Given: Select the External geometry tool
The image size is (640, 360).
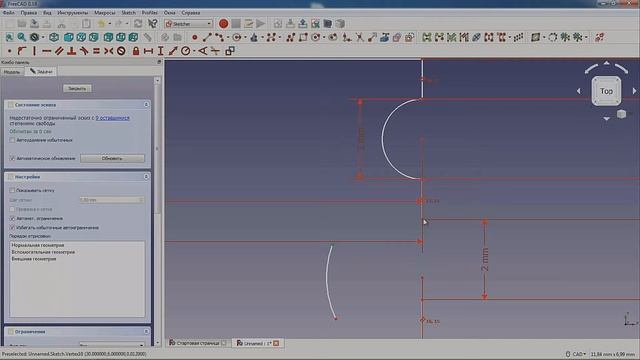Looking at the screenshot, I should pos(384,38).
